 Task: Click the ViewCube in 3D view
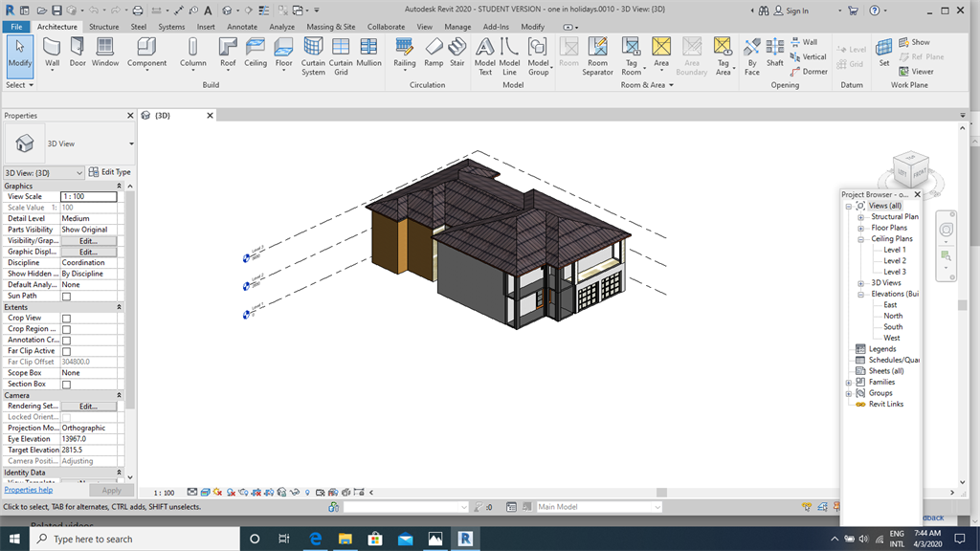[x=910, y=170]
